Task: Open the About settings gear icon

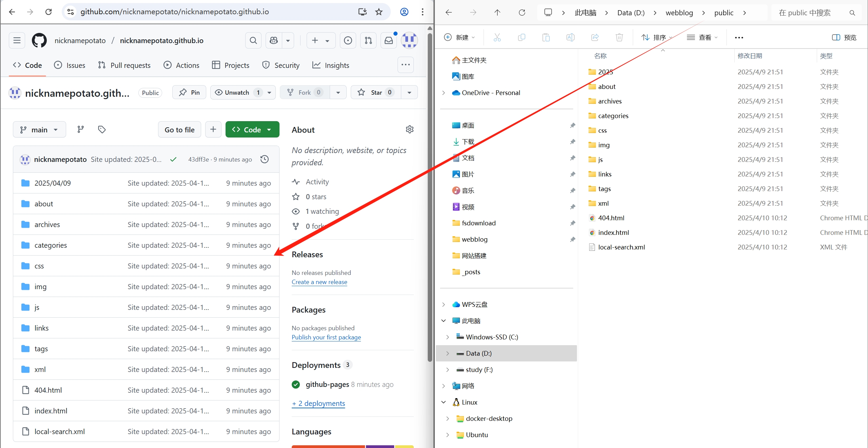Action: 410,129
